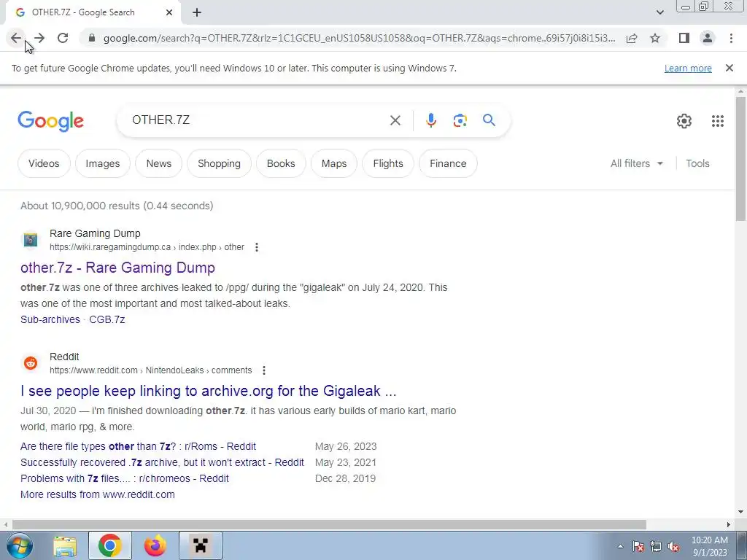Submit search with the magnifier icon

[x=489, y=120]
